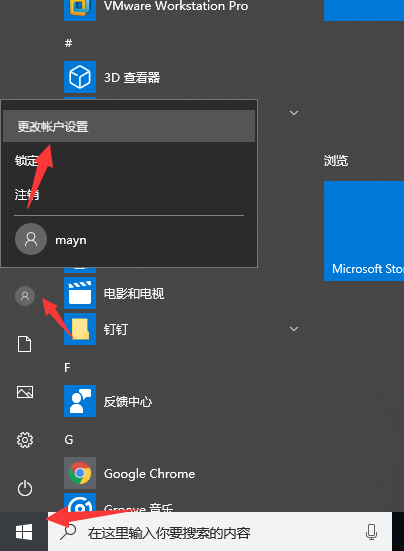Open the 3D 查看器 text label
Viewport: 404px width, 551px height.
pos(132,78)
